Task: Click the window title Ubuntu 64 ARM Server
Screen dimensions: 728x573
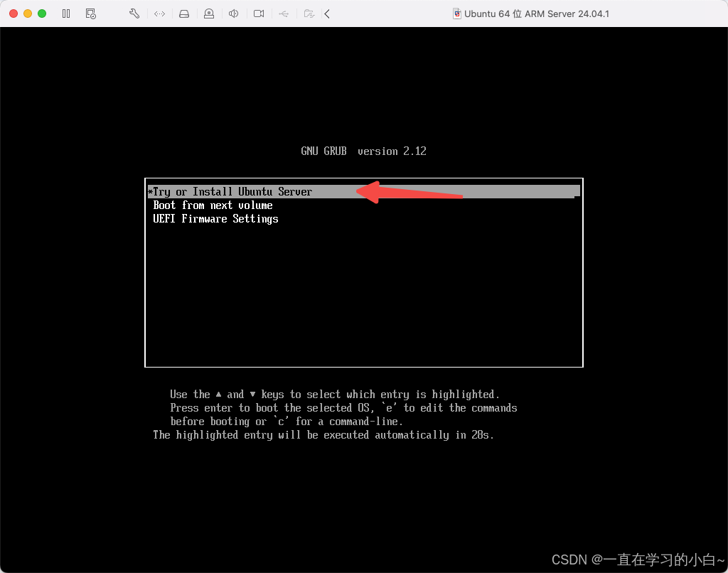Action: [536, 14]
